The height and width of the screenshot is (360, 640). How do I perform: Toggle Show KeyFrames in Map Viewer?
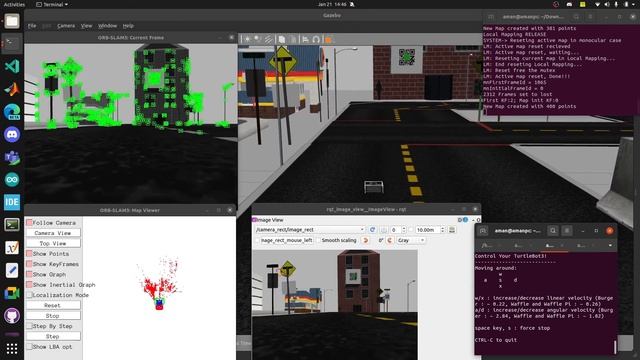(x=29, y=264)
